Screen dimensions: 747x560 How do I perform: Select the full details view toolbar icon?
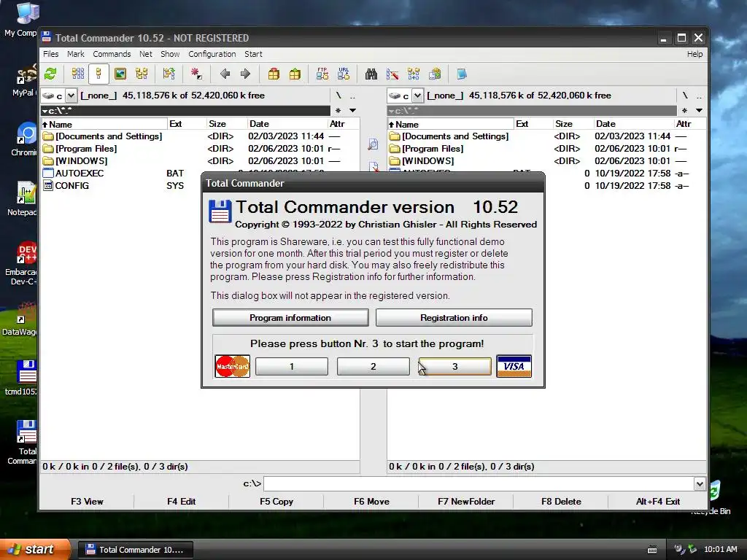click(98, 74)
